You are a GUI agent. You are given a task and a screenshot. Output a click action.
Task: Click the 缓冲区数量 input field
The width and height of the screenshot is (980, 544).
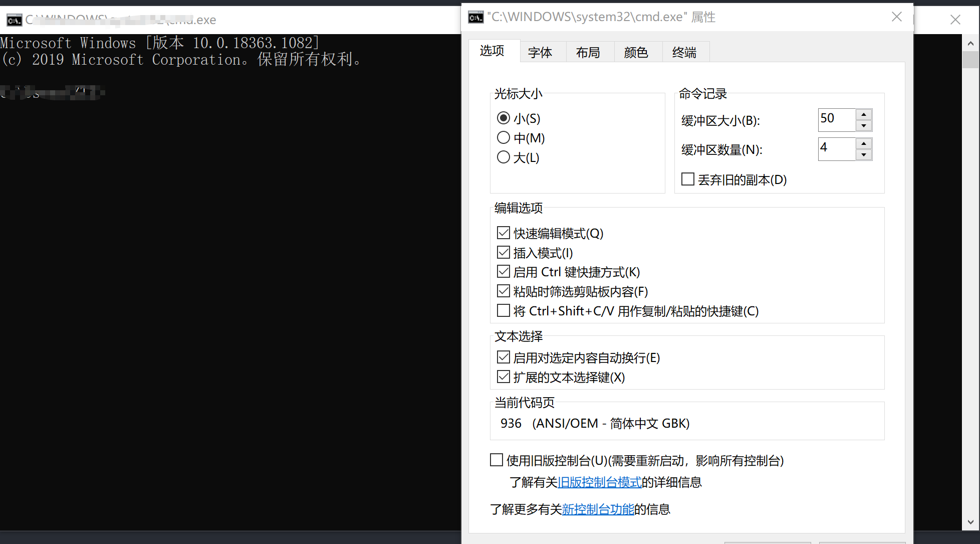click(x=837, y=149)
